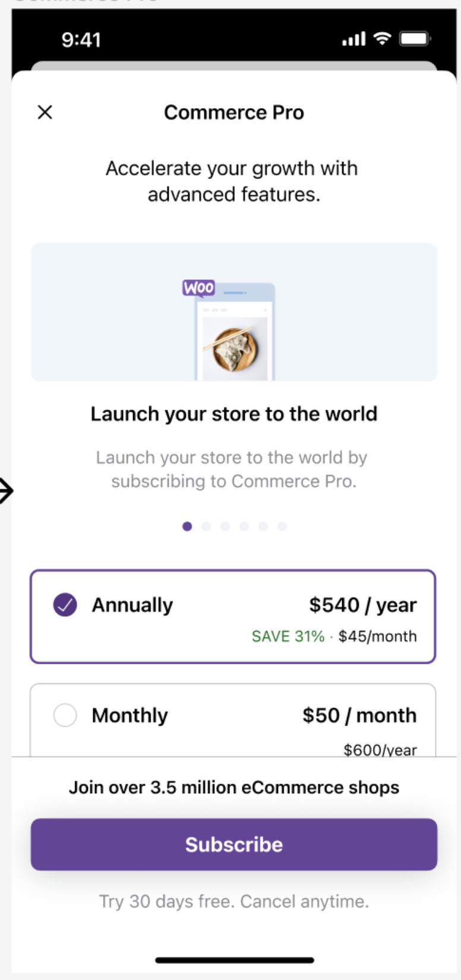This screenshot has height=980, width=461.
Task: Tap the Wi-Fi icon in the status bar
Action: (383, 38)
